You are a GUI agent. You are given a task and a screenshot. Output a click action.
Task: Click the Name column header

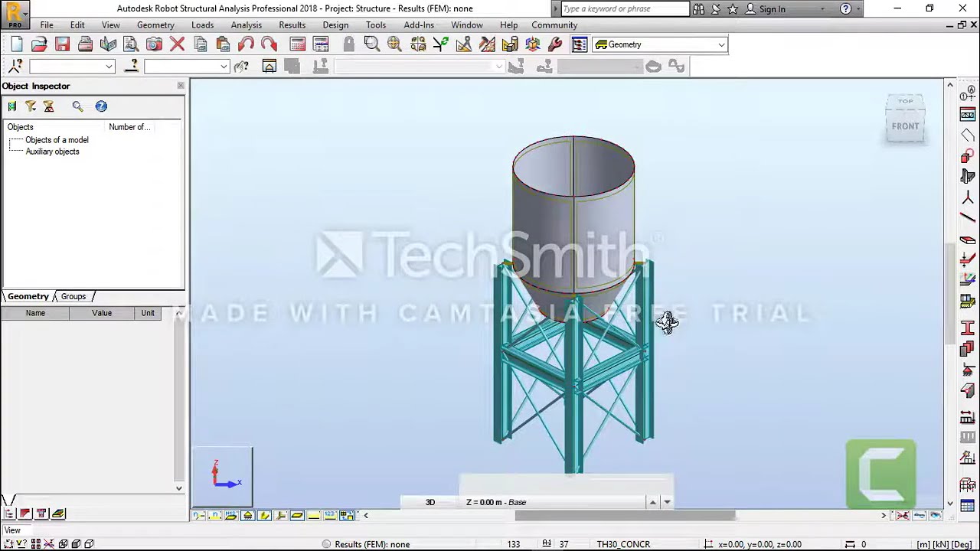[35, 313]
